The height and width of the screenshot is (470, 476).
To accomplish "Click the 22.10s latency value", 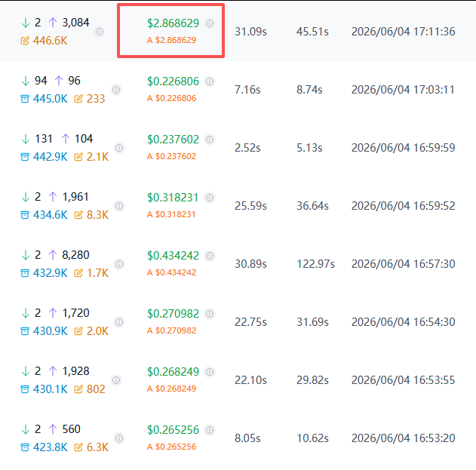I will 250,380.
